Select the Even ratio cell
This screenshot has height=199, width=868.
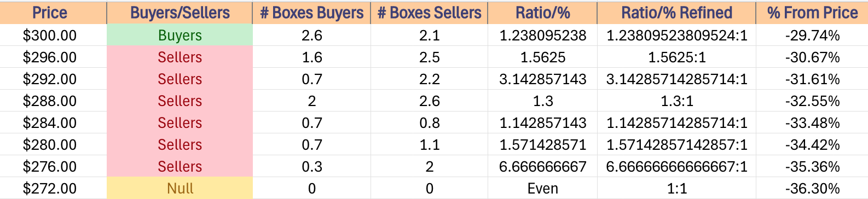click(542, 189)
